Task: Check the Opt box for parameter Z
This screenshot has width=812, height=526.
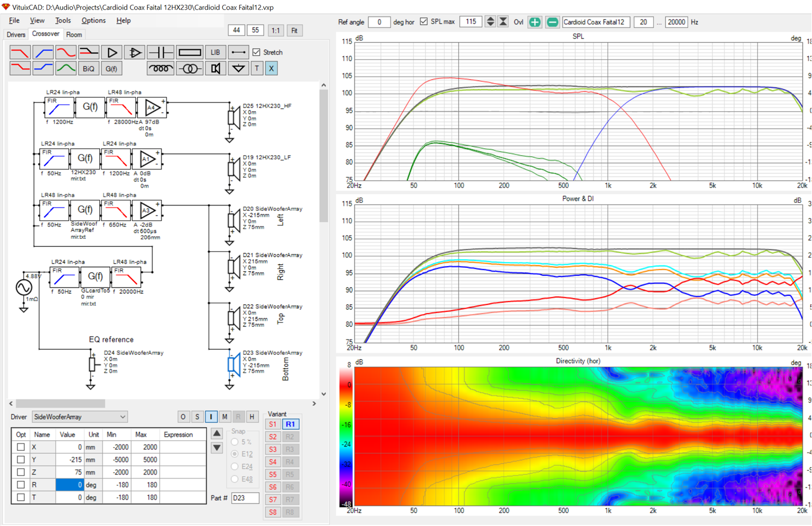Action: point(21,472)
